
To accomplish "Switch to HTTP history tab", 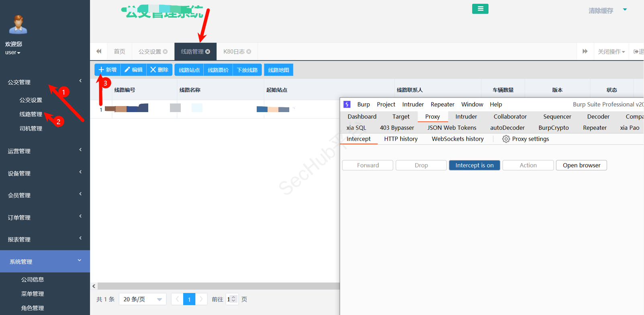I will coord(401,139).
